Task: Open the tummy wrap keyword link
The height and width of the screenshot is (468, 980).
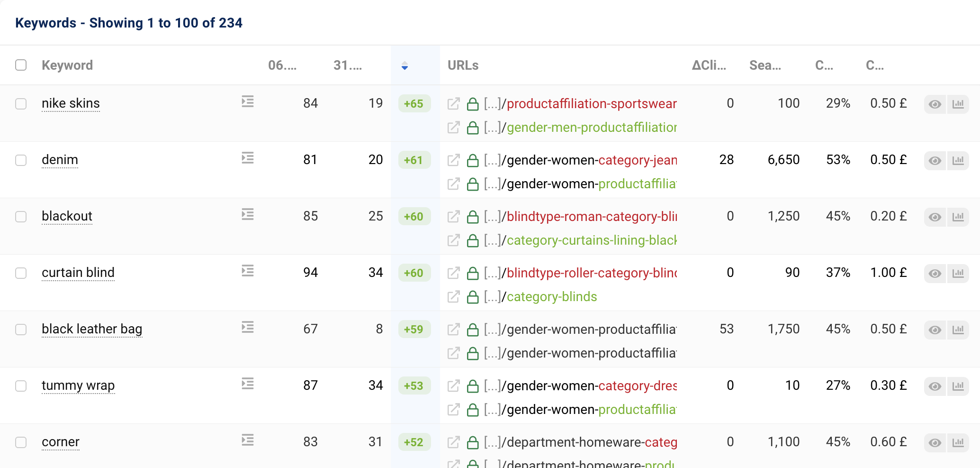Action: click(x=78, y=385)
